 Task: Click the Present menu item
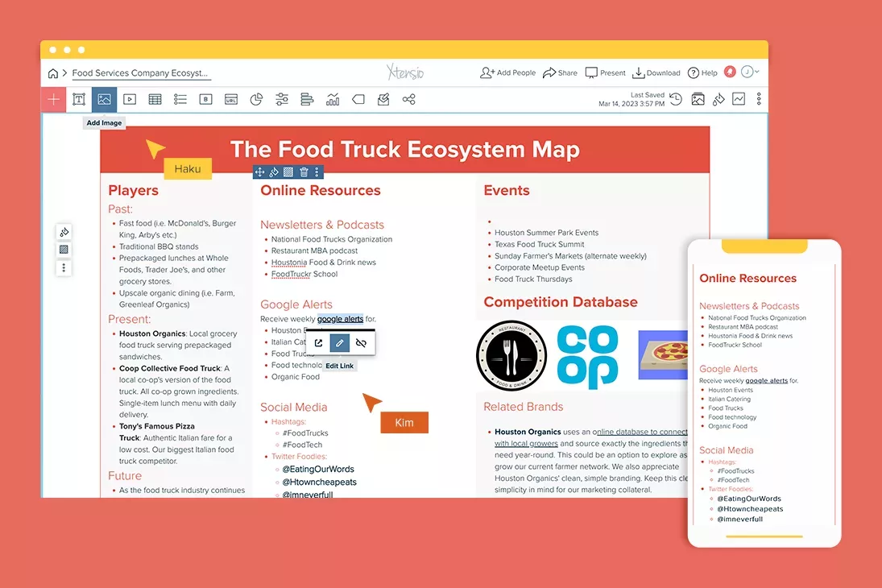click(604, 72)
